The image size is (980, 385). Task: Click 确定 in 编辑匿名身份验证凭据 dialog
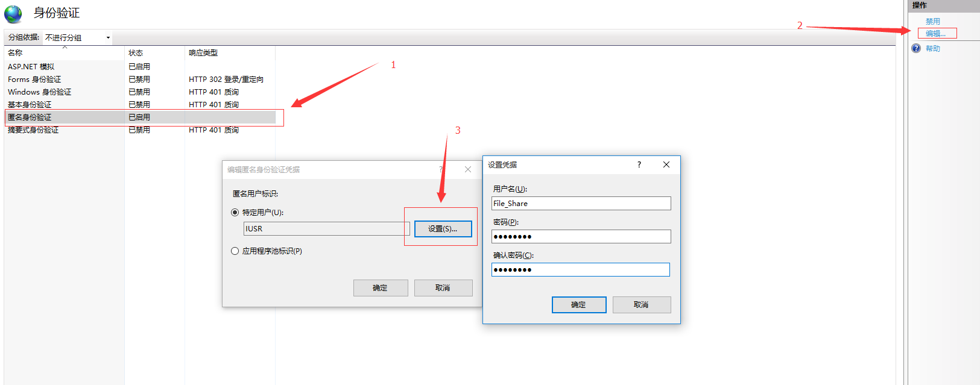tap(381, 288)
